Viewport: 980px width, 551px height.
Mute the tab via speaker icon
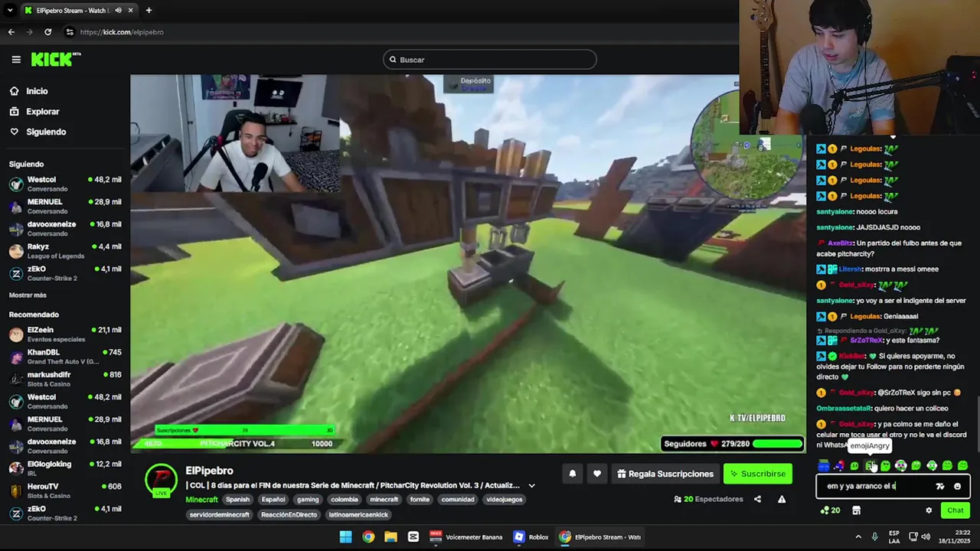pos(118,11)
